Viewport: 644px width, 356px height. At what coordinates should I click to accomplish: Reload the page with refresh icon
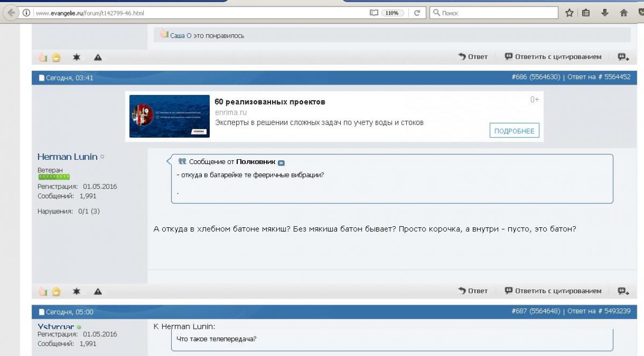[x=416, y=13]
